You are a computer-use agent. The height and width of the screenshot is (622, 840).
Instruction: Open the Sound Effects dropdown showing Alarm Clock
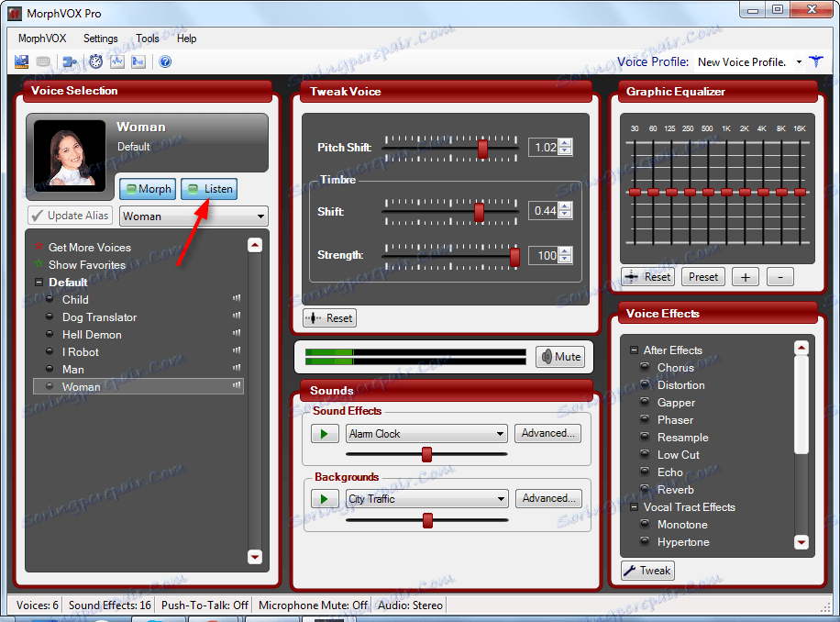coord(426,433)
